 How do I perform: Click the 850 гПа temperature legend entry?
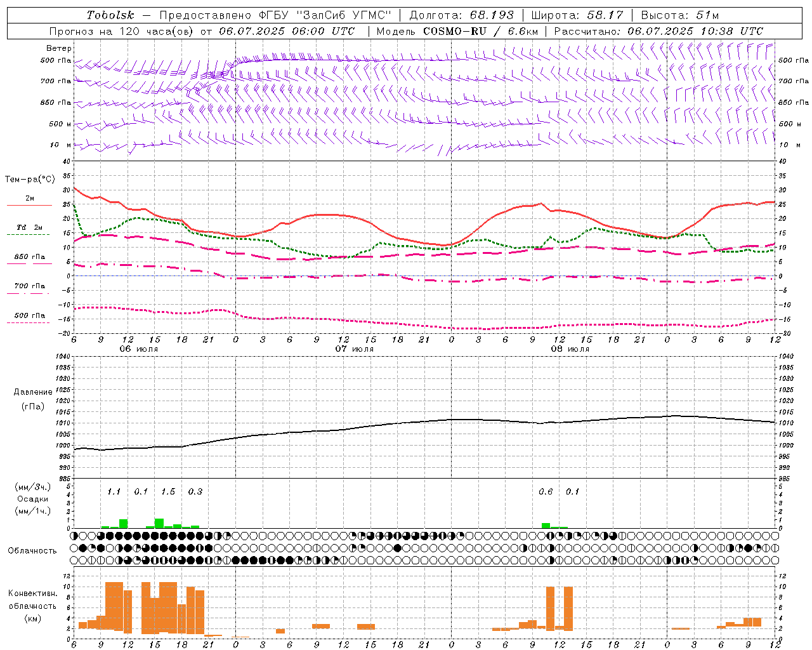tap(30, 257)
